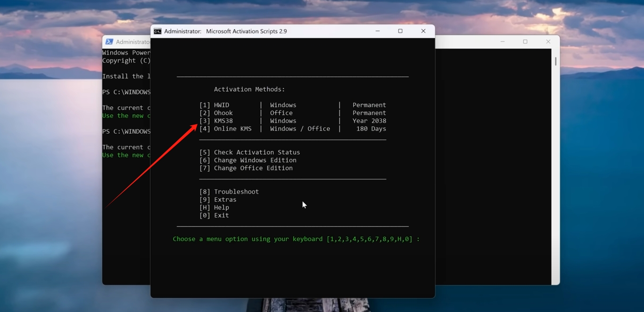This screenshot has height=312, width=644.
Task: Click the '[9] Extras' line
Action: [218, 200]
